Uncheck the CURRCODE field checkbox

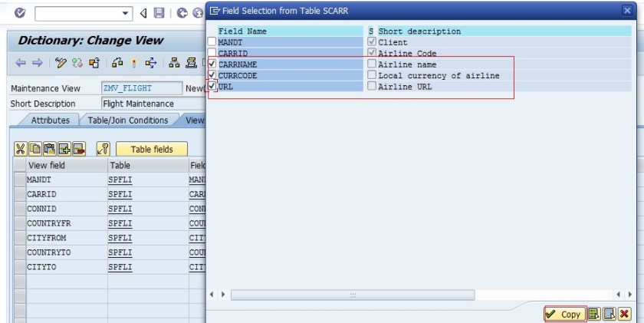coord(212,75)
